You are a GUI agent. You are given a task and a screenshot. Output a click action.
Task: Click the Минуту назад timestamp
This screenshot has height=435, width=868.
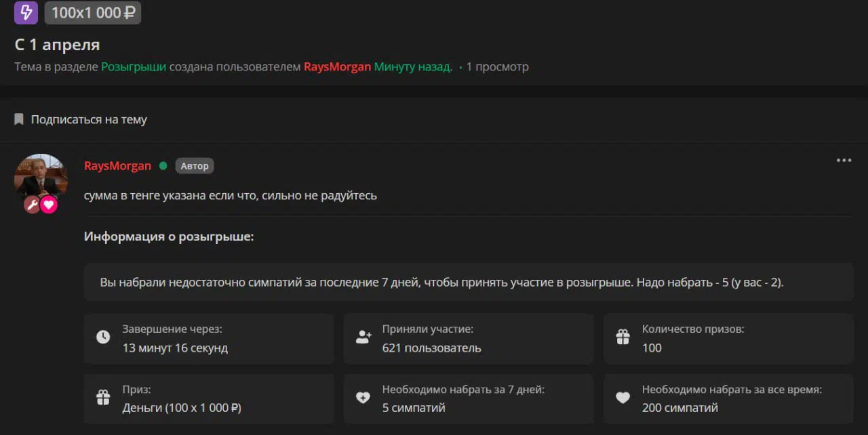click(413, 66)
